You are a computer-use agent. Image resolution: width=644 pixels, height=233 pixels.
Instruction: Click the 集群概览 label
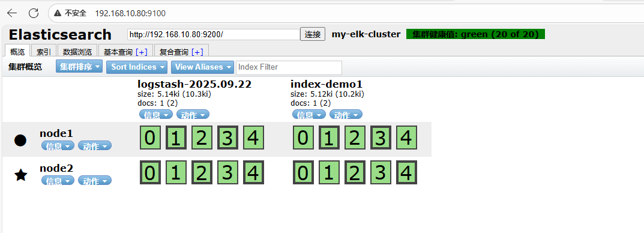tap(25, 67)
